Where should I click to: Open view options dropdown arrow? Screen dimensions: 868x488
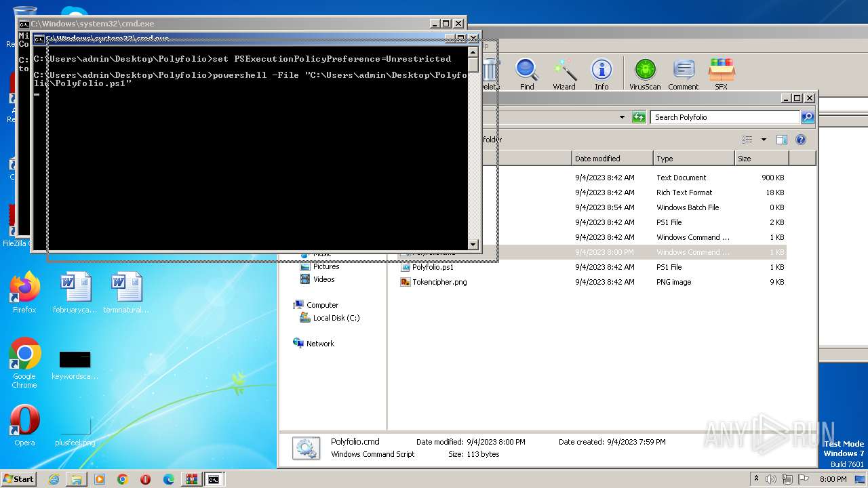pyautogui.click(x=764, y=140)
